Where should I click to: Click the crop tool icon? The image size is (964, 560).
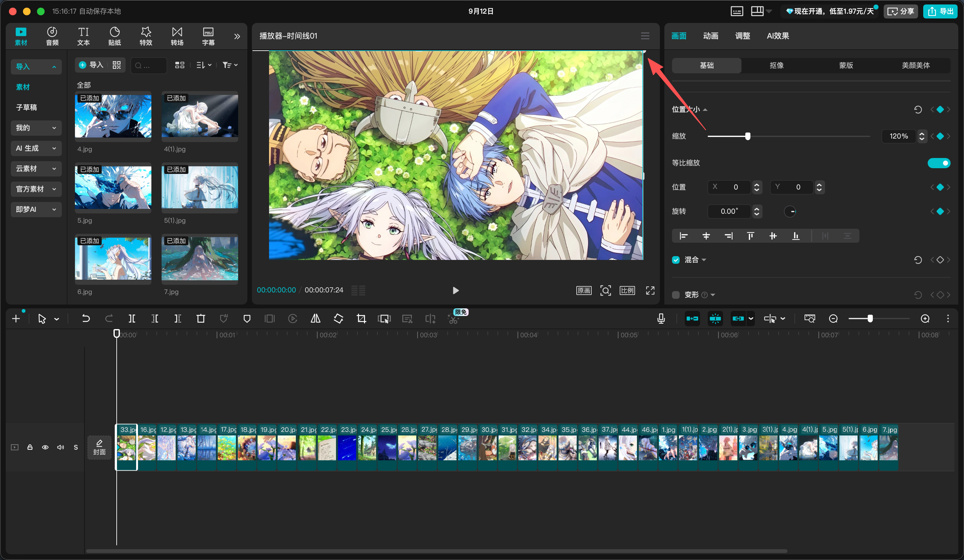pos(361,319)
